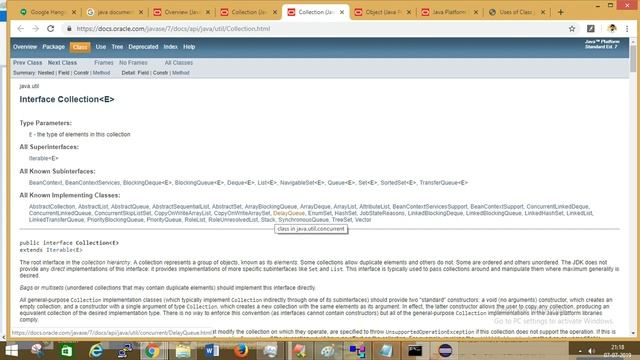Go forward in browser history
This screenshot has width=640, height=360.
coord(36,29)
